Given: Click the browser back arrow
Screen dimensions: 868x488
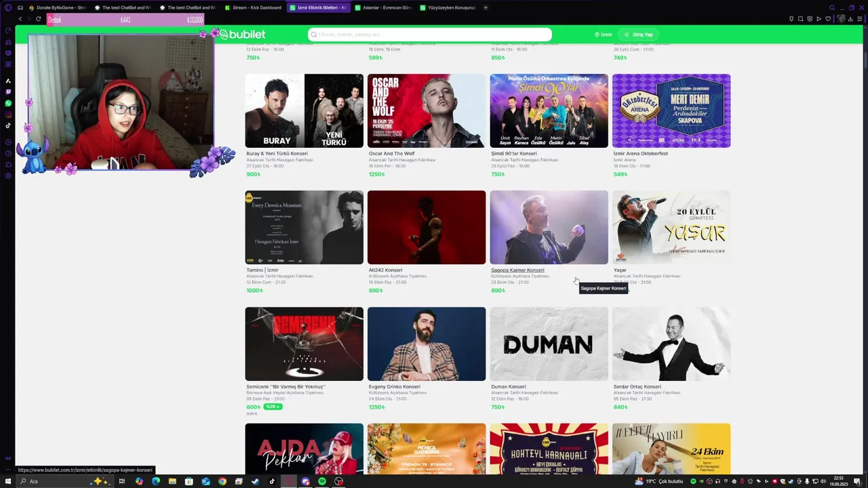Looking at the screenshot, I should click(x=20, y=19).
